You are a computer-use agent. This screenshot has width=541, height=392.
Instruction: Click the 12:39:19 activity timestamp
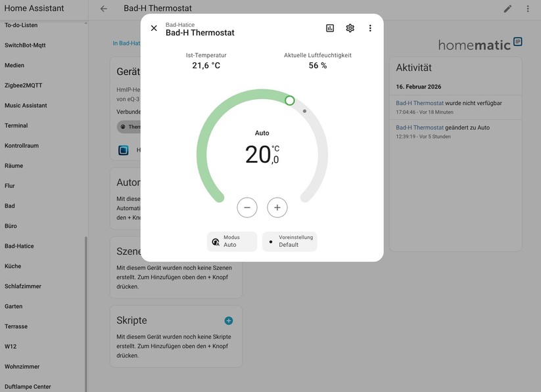point(423,137)
